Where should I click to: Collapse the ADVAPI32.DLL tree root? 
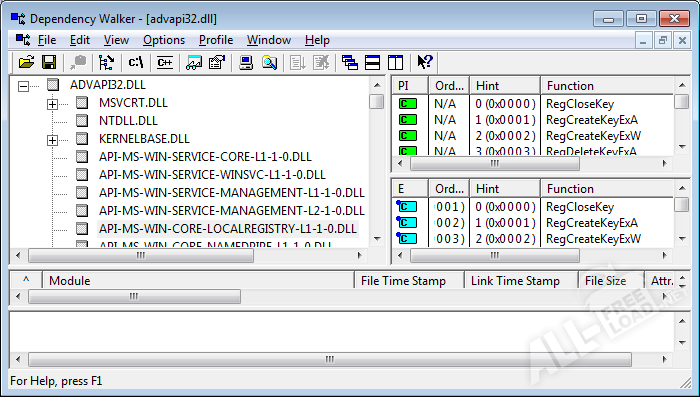[23, 86]
